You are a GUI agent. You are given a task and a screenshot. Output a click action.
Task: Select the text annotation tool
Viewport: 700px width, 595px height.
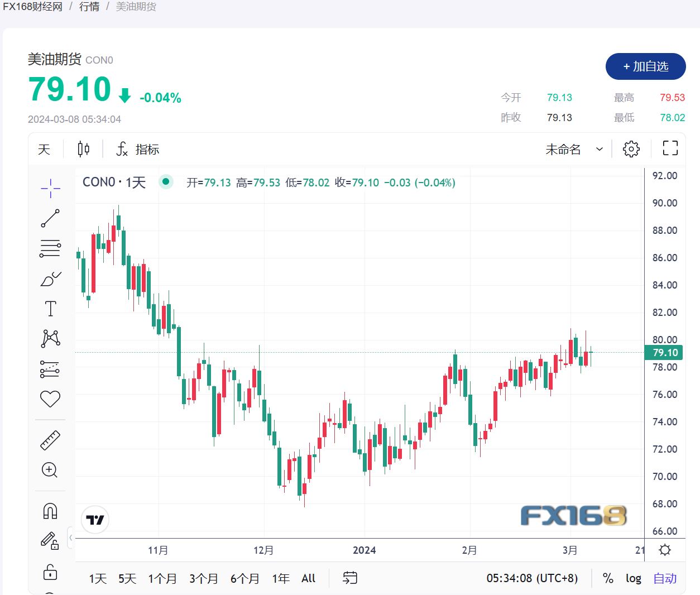coord(50,309)
